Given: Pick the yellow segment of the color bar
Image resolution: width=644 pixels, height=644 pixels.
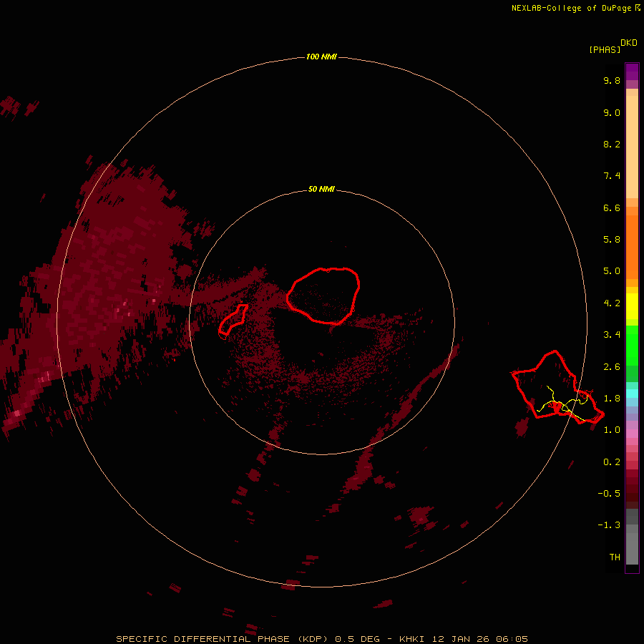Looking at the screenshot, I should (632, 306).
